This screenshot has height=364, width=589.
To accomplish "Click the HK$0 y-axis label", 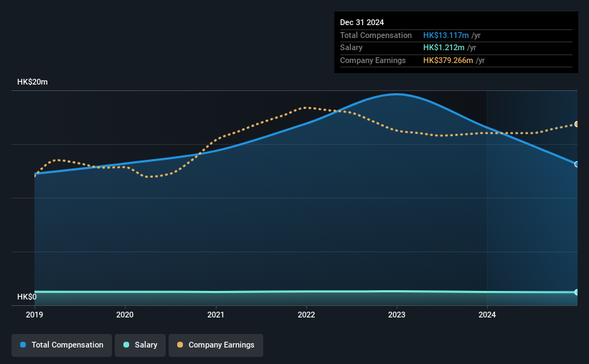I will (27, 297).
